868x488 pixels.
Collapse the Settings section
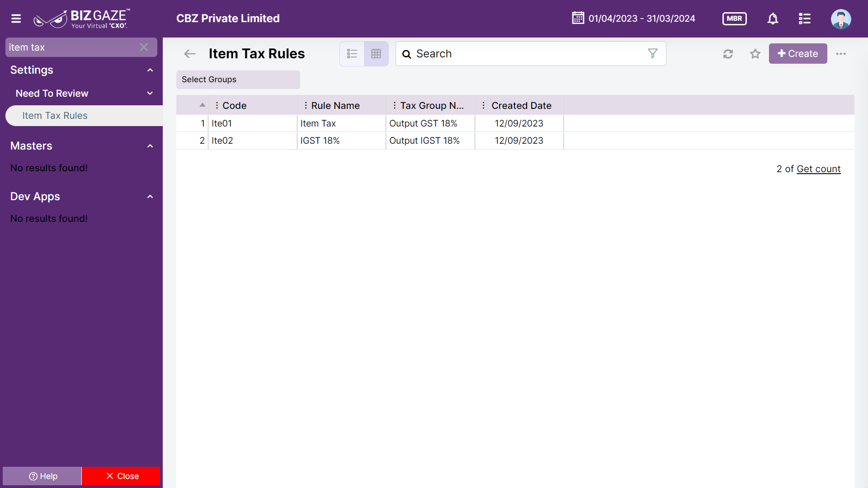150,70
